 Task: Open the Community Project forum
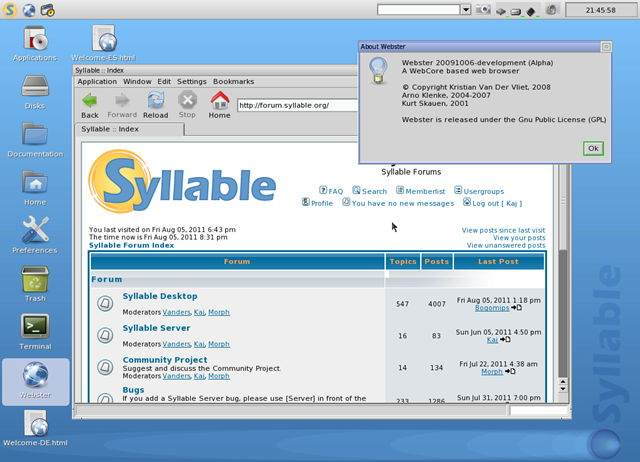165,360
